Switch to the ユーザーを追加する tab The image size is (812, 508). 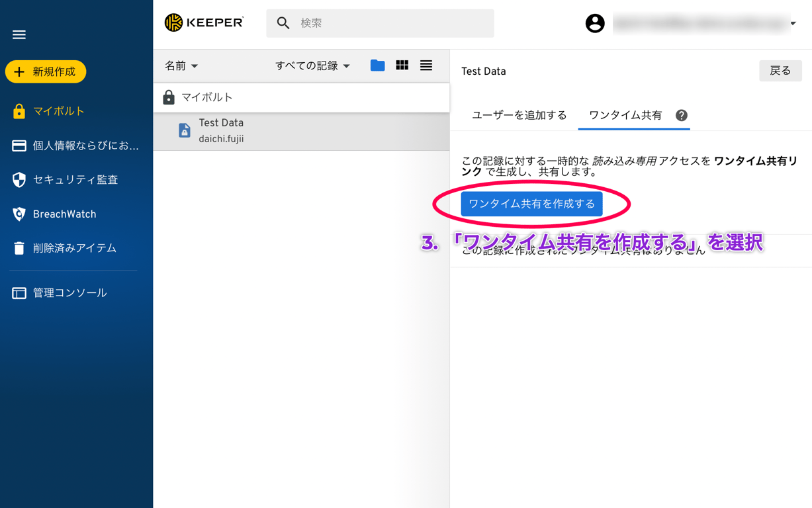tap(519, 115)
